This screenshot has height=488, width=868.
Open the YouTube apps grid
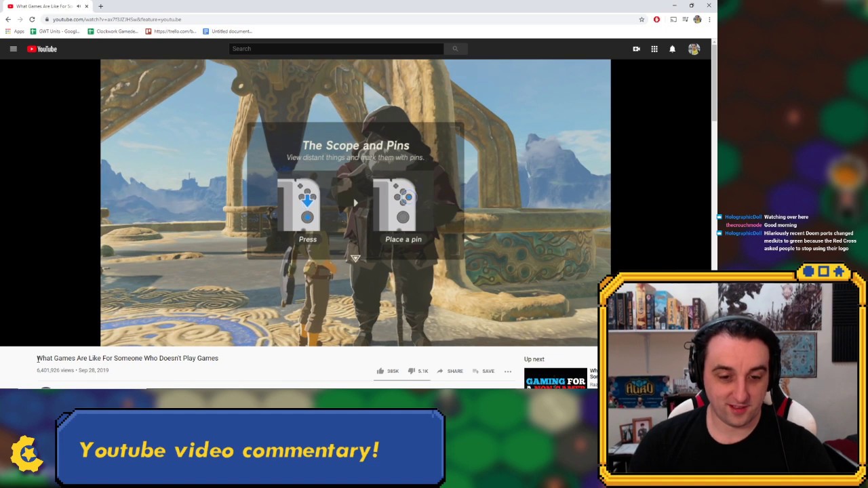pos(654,49)
